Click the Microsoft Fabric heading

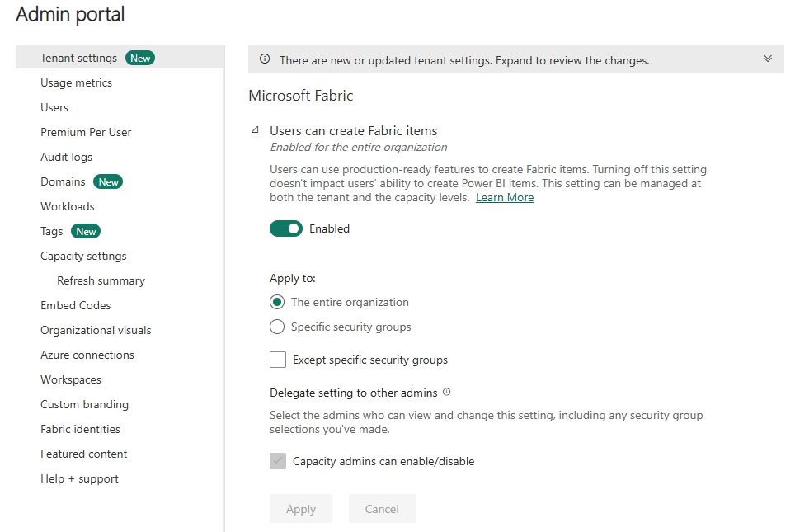pyautogui.click(x=301, y=96)
